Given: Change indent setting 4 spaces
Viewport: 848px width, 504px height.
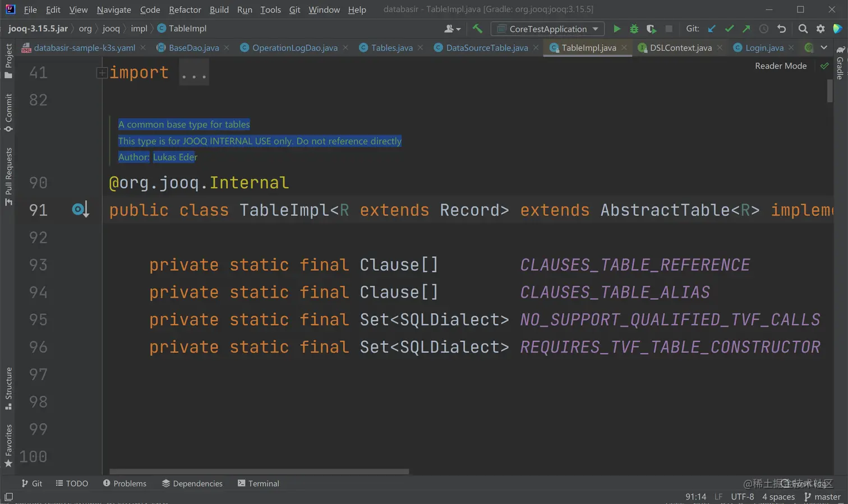Looking at the screenshot, I should 778,497.
